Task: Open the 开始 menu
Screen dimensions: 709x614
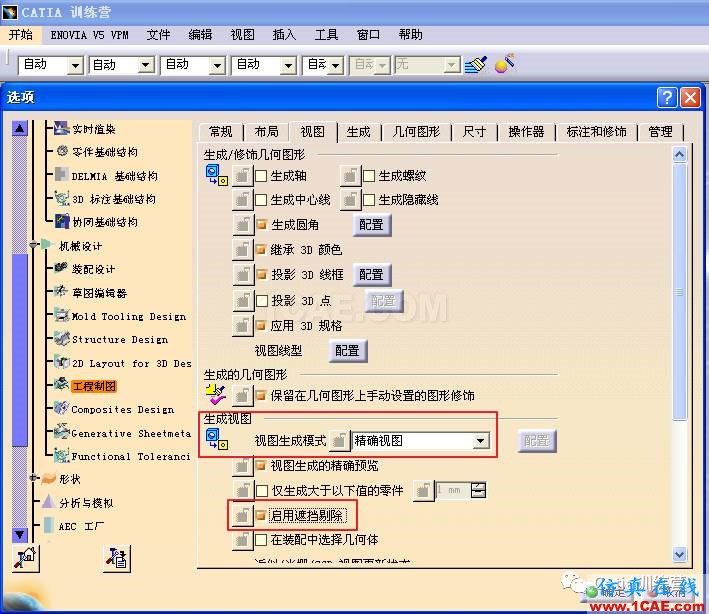Action: [x=21, y=35]
